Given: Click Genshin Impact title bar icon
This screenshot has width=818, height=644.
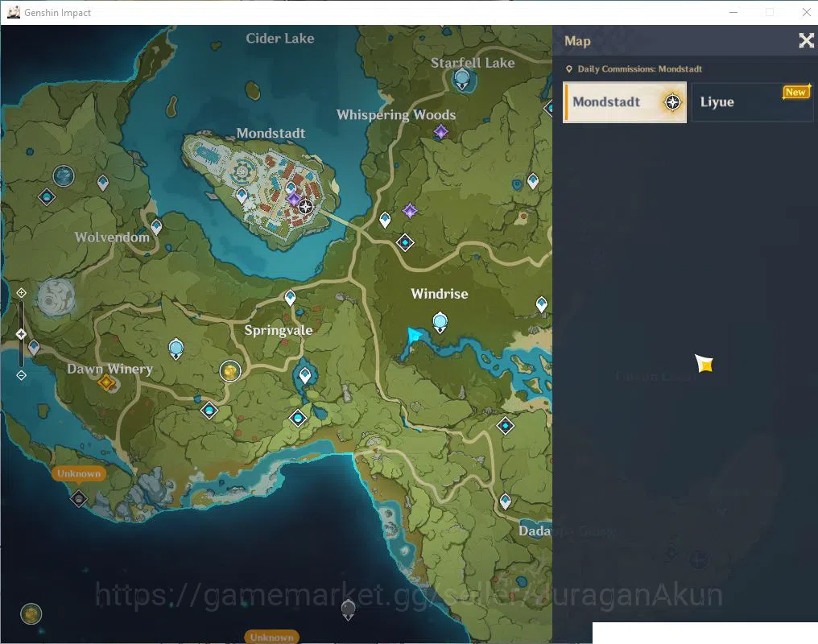Looking at the screenshot, I should pyautogui.click(x=14, y=12).
